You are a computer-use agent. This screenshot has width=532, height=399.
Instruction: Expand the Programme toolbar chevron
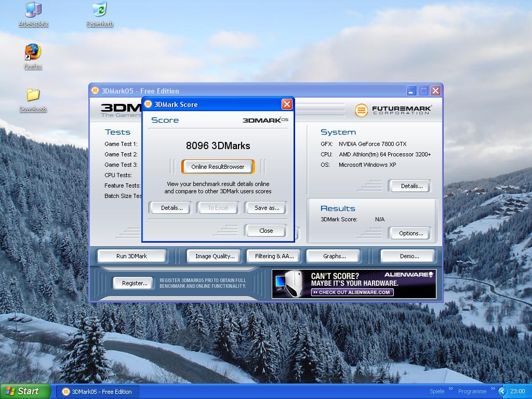493,389
